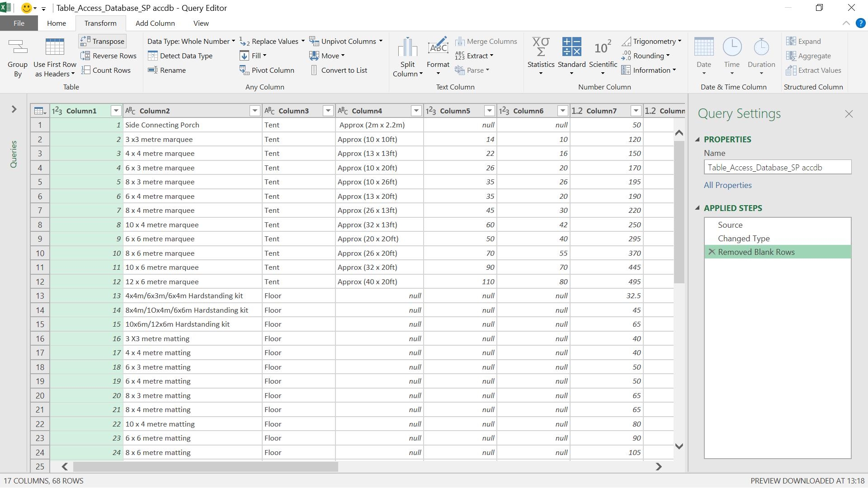This screenshot has height=488, width=868.
Task: Open the All Properties link
Action: pos(727,185)
